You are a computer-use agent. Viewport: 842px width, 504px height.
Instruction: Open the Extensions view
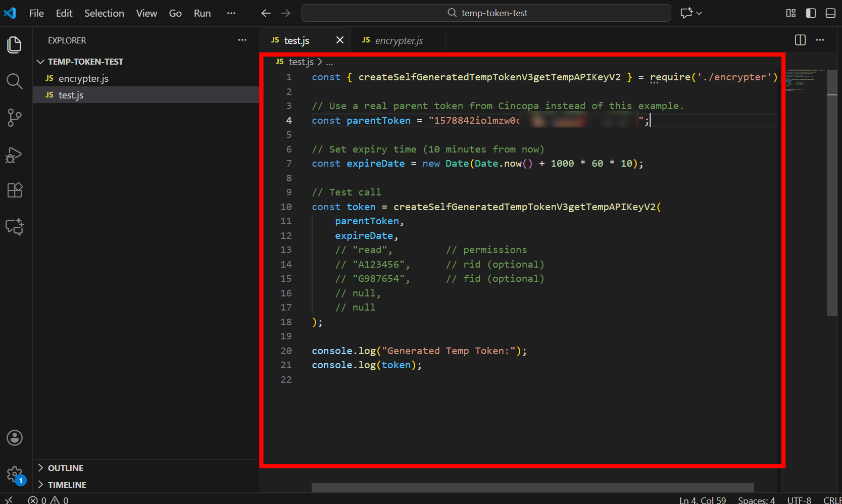(14, 190)
